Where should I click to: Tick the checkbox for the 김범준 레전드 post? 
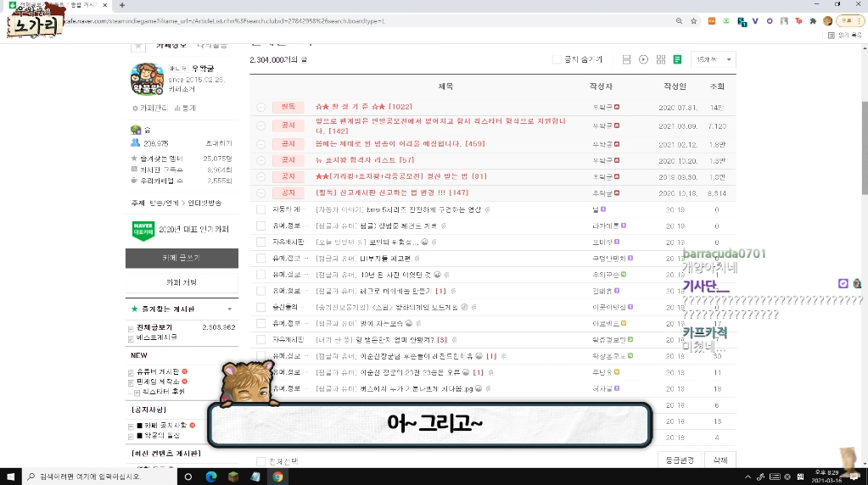(x=260, y=226)
